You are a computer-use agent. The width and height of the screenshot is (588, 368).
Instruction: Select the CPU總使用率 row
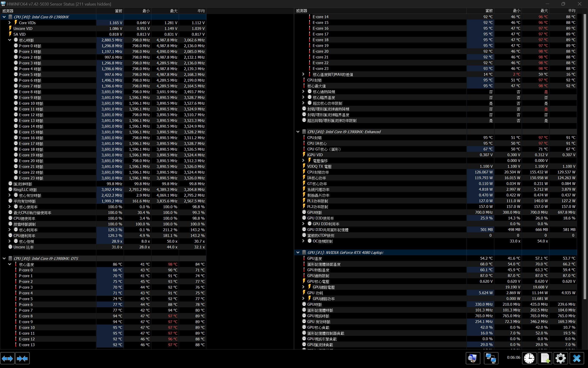(103, 218)
